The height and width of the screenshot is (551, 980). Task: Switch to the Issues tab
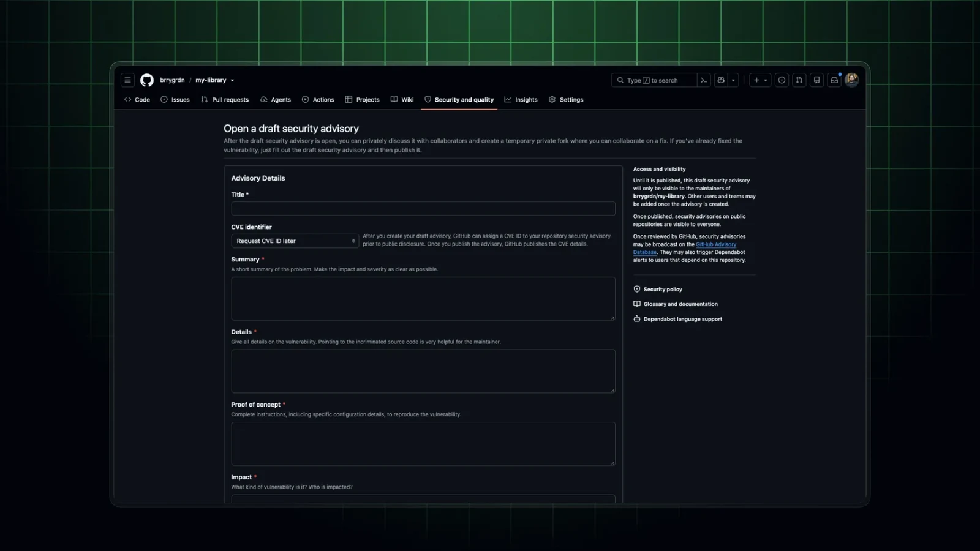(x=175, y=100)
